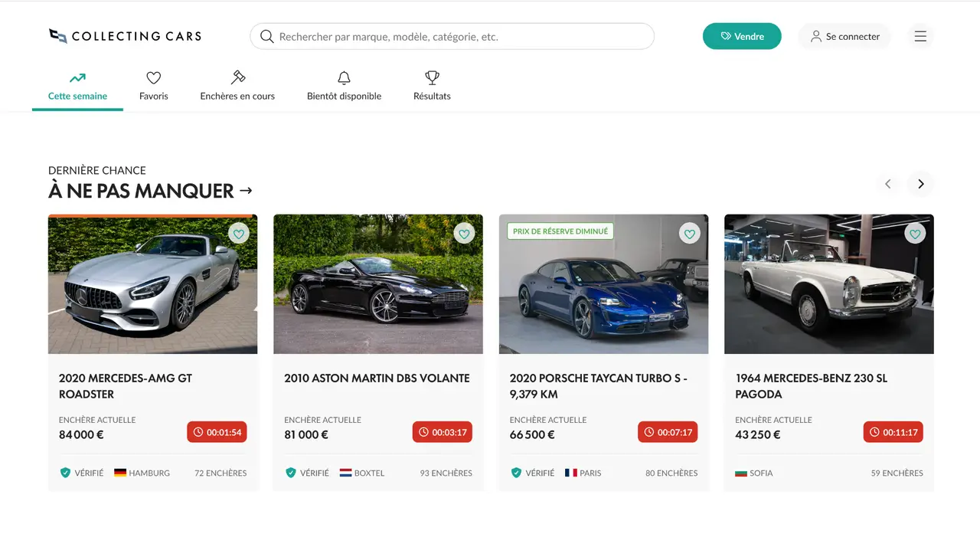
Task: Toggle heart on Porsche Taycan Turbo S
Action: tap(690, 234)
